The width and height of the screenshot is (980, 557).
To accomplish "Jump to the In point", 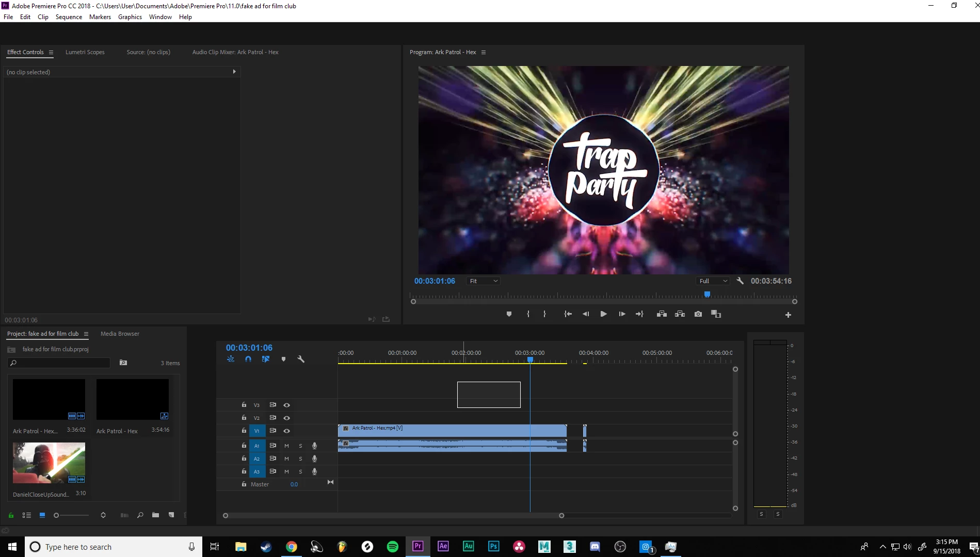I will click(x=568, y=314).
